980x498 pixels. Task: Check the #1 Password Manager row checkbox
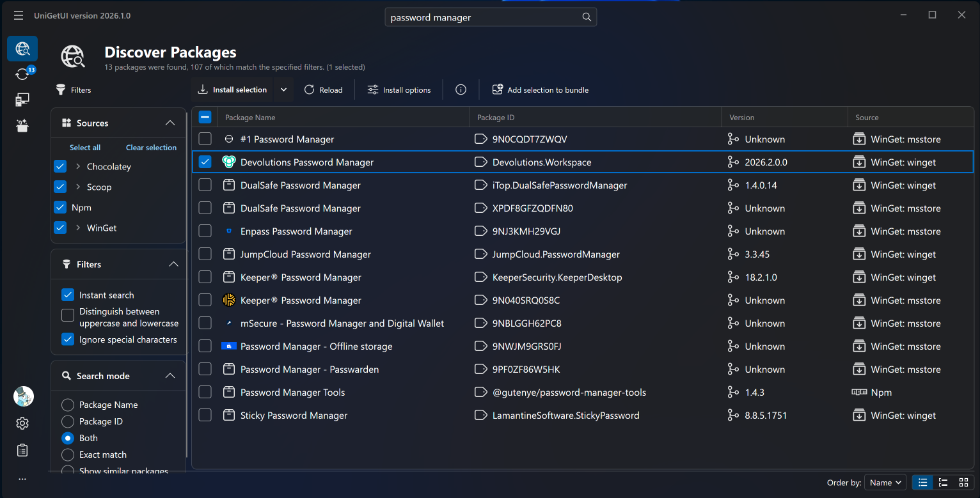[205, 139]
